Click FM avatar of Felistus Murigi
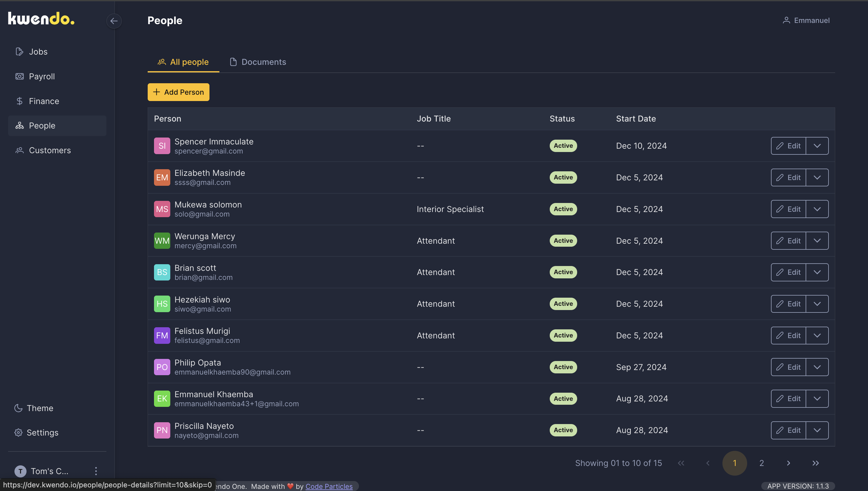 pos(162,336)
